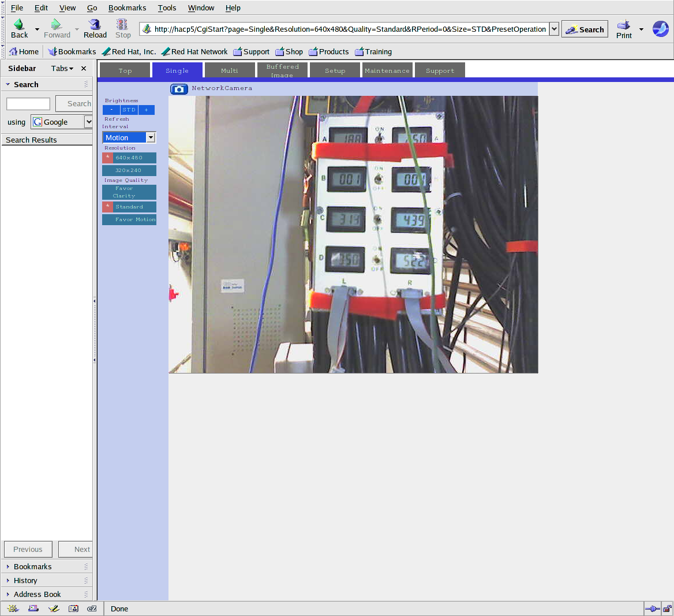674x616 pixels.
Task: Select Favor Clarity image quality
Action: pos(129,192)
